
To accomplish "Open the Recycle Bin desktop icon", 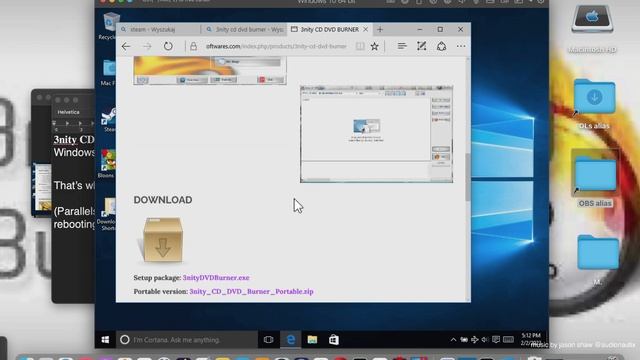I will pos(109,26).
